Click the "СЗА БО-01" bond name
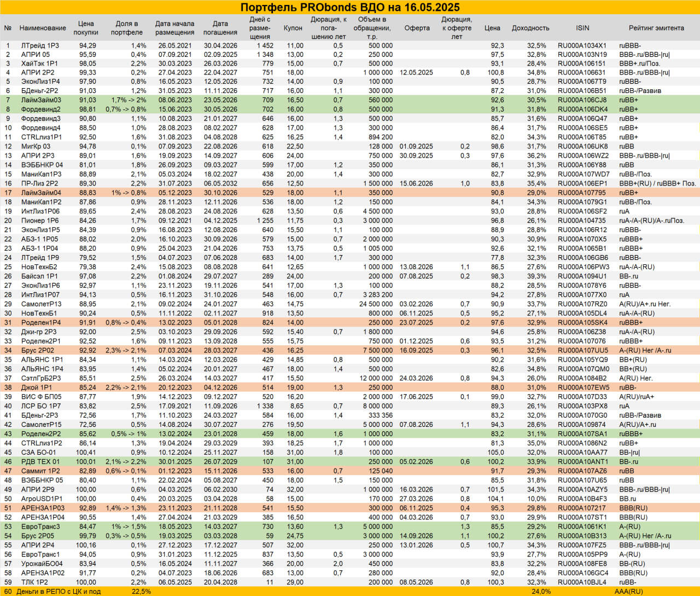The image size is (700, 596). click(39, 453)
